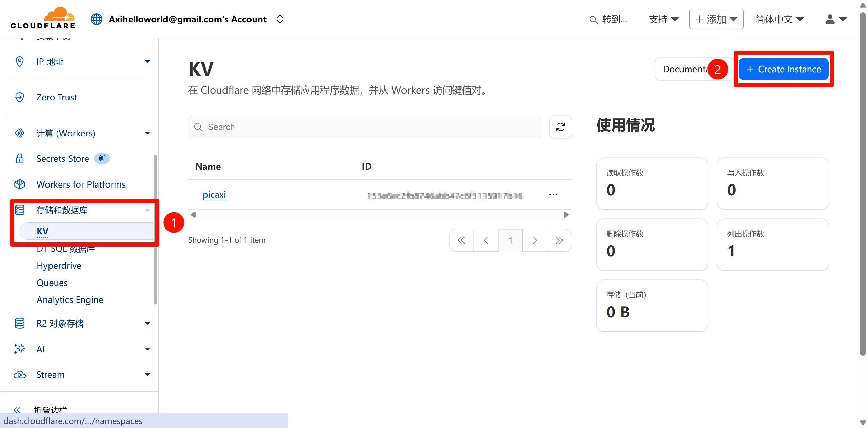Click the Name column header
The image size is (868, 428).
pyautogui.click(x=208, y=167)
